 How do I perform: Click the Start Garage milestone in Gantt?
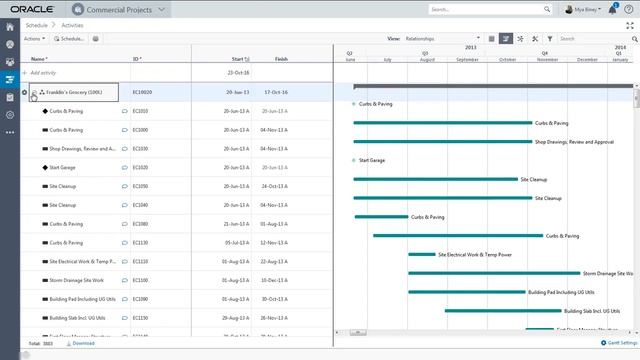353,160
